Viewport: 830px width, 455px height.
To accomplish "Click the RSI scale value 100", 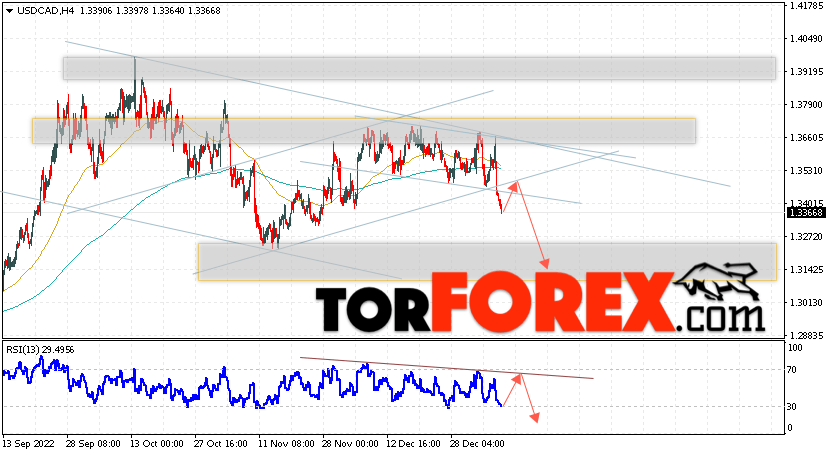I will click(x=796, y=348).
